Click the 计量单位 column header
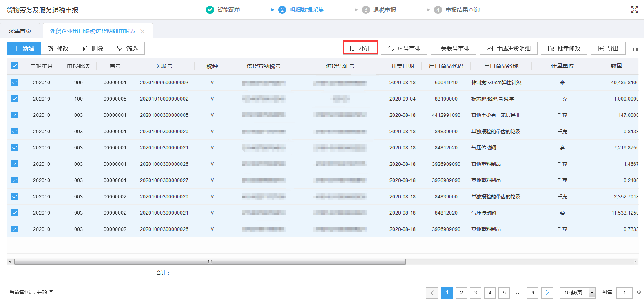 pyautogui.click(x=562, y=66)
